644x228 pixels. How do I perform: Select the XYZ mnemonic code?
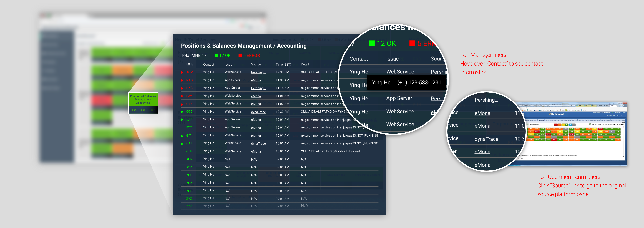pyautogui.click(x=189, y=167)
